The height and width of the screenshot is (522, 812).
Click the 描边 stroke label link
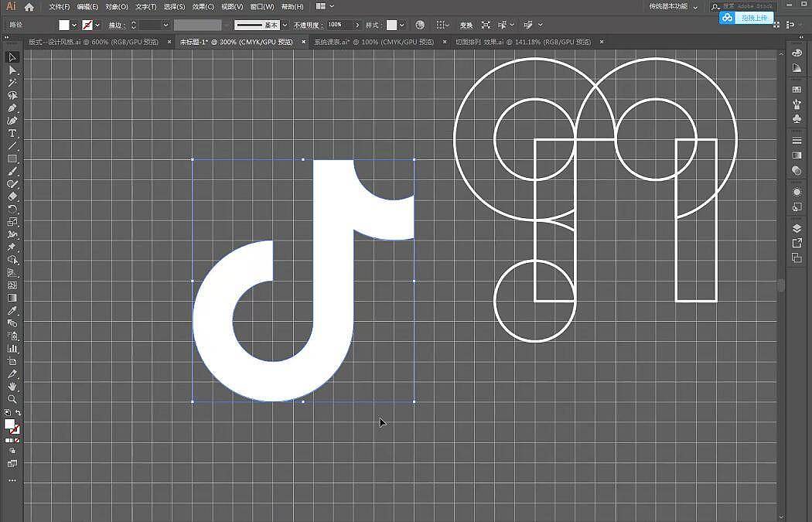click(116, 25)
